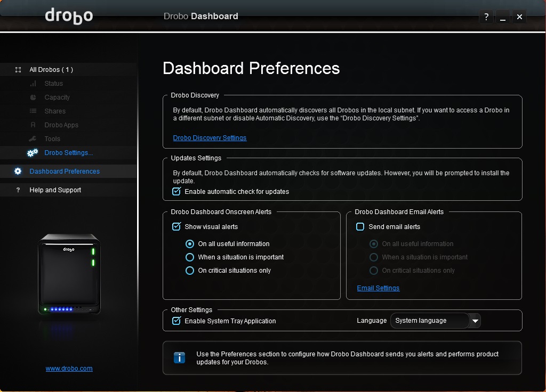The width and height of the screenshot is (546, 392).
Task: Select onscreen On critical situations only
Action: (190, 270)
